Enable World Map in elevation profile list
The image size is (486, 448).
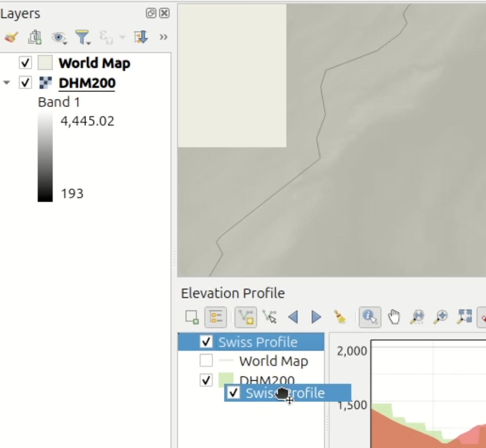tap(206, 361)
